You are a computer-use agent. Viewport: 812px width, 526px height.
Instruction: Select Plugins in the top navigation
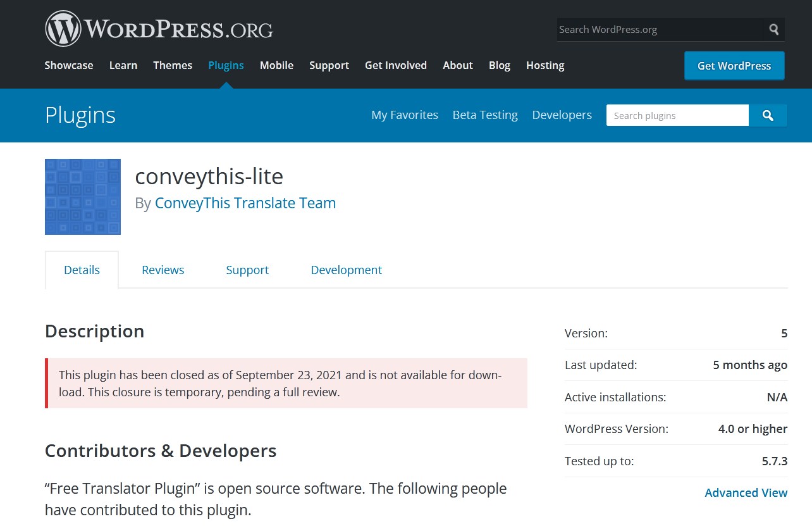pyautogui.click(x=226, y=65)
